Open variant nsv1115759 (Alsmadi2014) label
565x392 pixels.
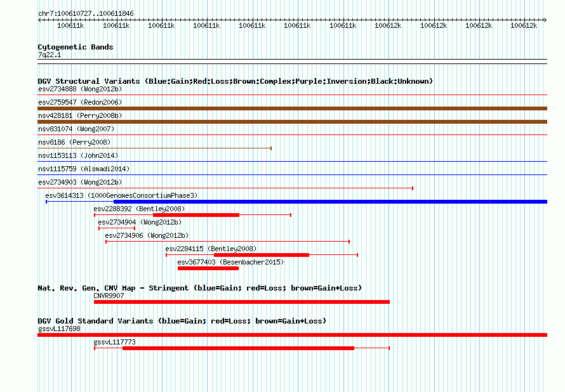tap(84, 169)
